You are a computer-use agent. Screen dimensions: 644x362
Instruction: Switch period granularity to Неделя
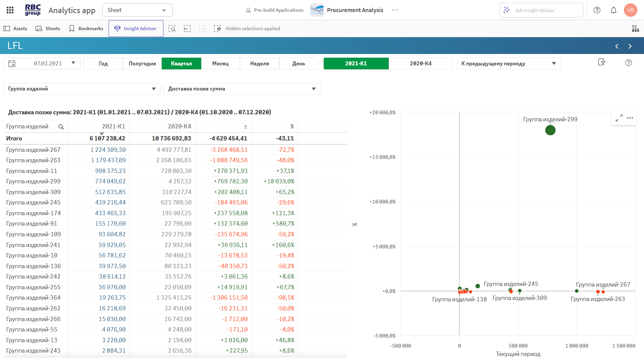pyautogui.click(x=259, y=64)
